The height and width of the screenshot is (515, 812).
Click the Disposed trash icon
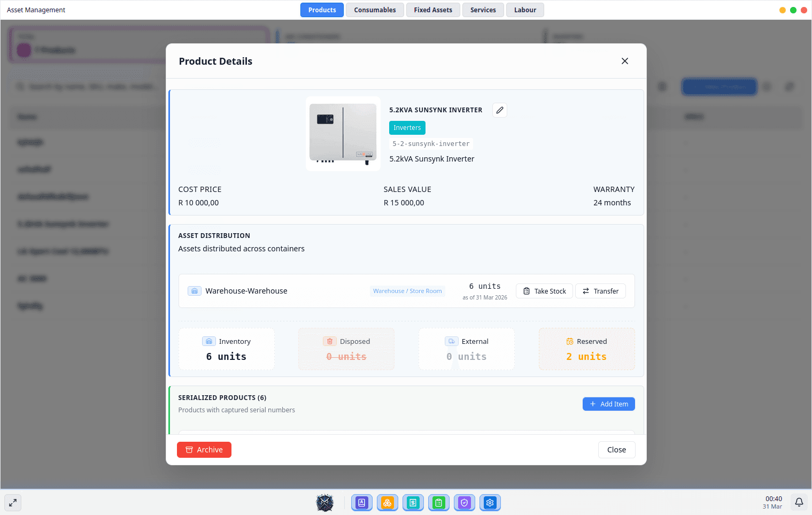point(330,341)
